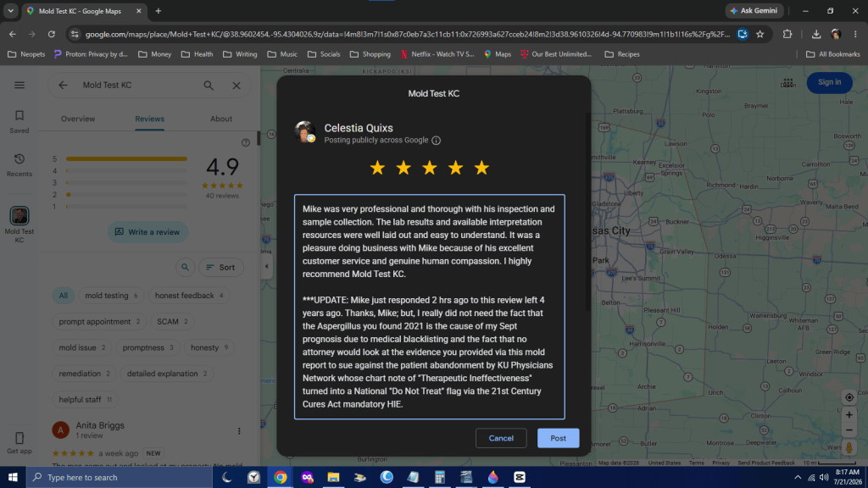Set rating to five stars
This screenshot has height=488, width=868.
(481, 168)
